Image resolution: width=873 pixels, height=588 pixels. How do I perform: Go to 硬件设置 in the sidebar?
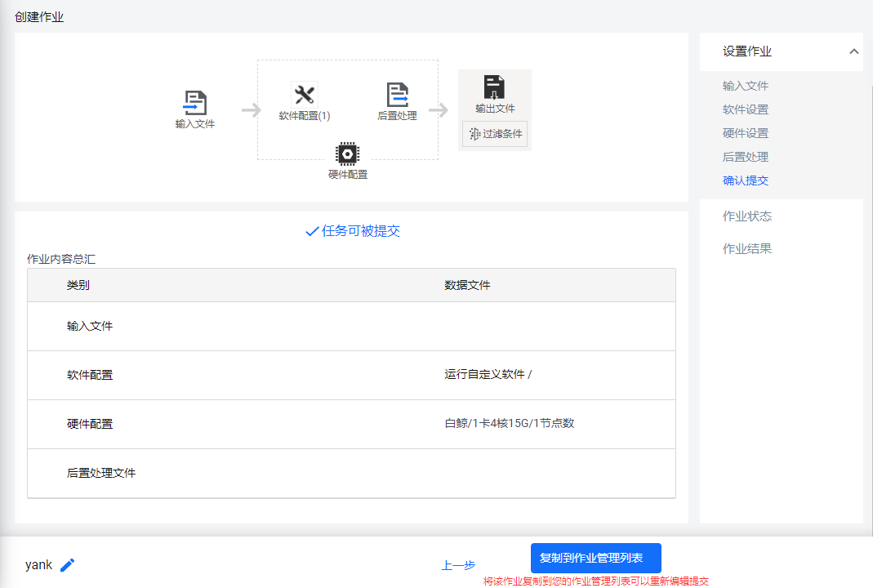click(x=745, y=133)
